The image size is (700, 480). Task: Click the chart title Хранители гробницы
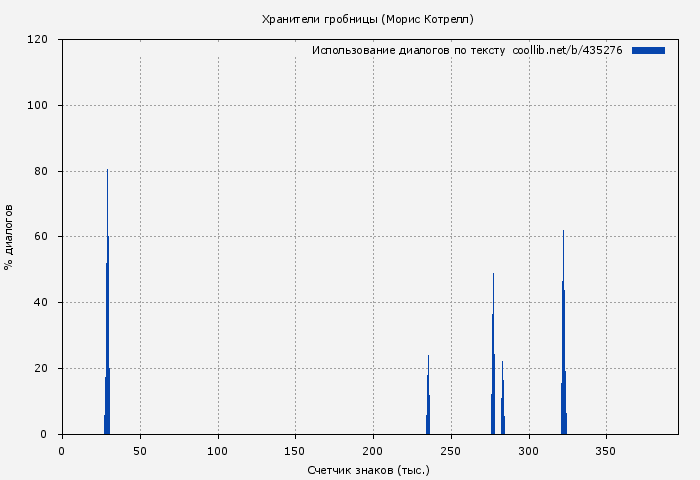coord(367,19)
